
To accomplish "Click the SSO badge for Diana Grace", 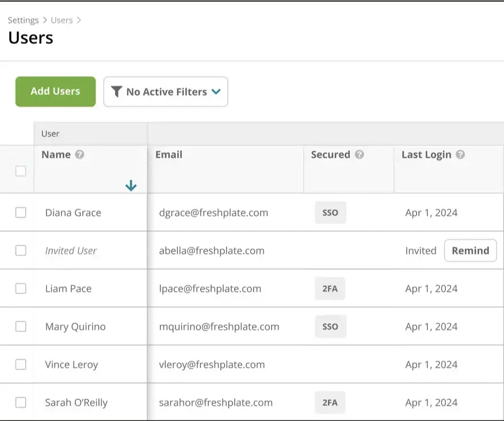I will point(330,212).
